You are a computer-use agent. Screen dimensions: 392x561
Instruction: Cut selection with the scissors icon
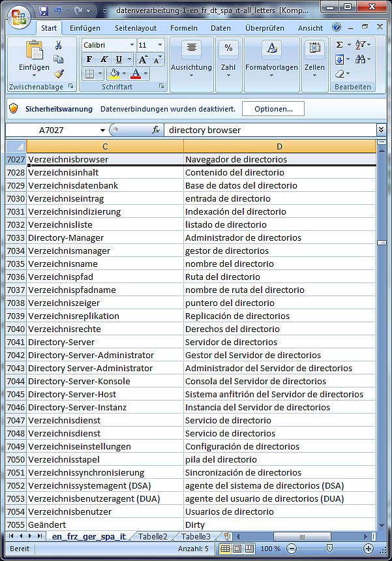(x=58, y=45)
